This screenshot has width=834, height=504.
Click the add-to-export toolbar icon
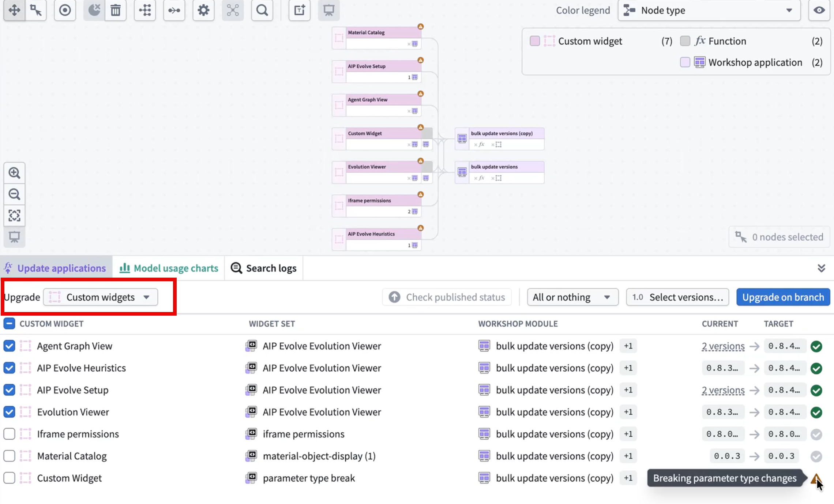pos(299,10)
